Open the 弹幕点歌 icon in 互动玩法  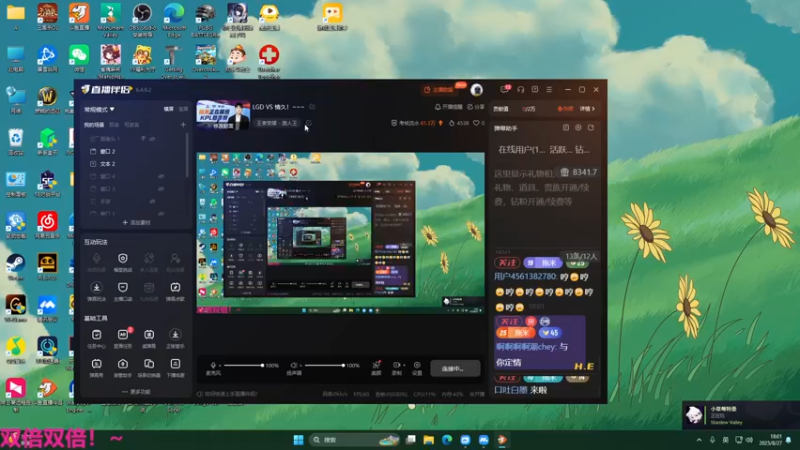pyautogui.click(x=175, y=288)
